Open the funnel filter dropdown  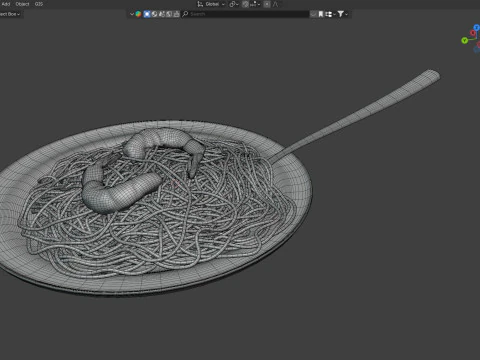click(342, 14)
